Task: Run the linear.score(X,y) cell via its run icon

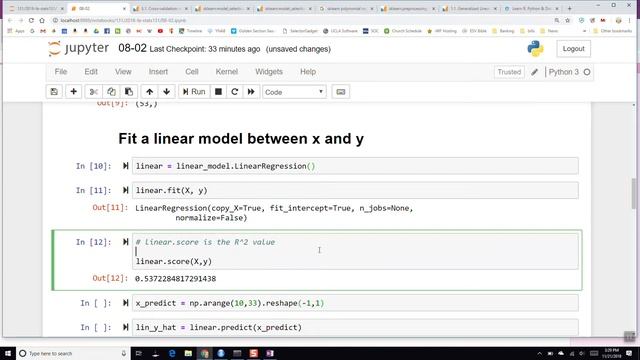Action: [x=125, y=242]
